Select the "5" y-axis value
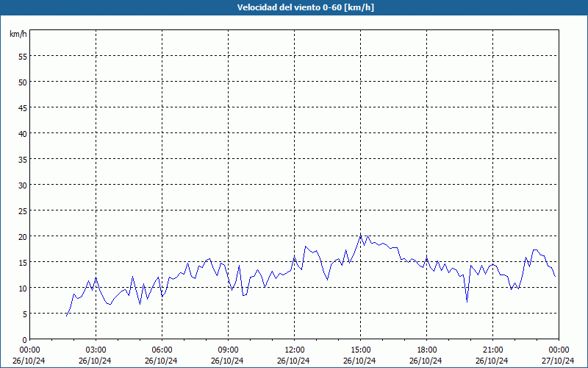588x368 pixels. [x=25, y=314]
